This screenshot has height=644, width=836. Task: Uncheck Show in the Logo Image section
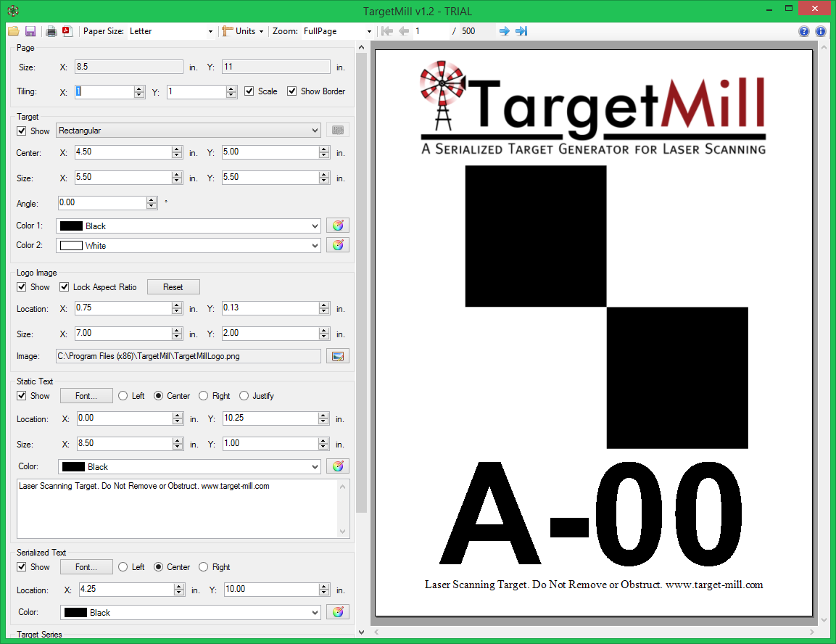pos(21,286)
